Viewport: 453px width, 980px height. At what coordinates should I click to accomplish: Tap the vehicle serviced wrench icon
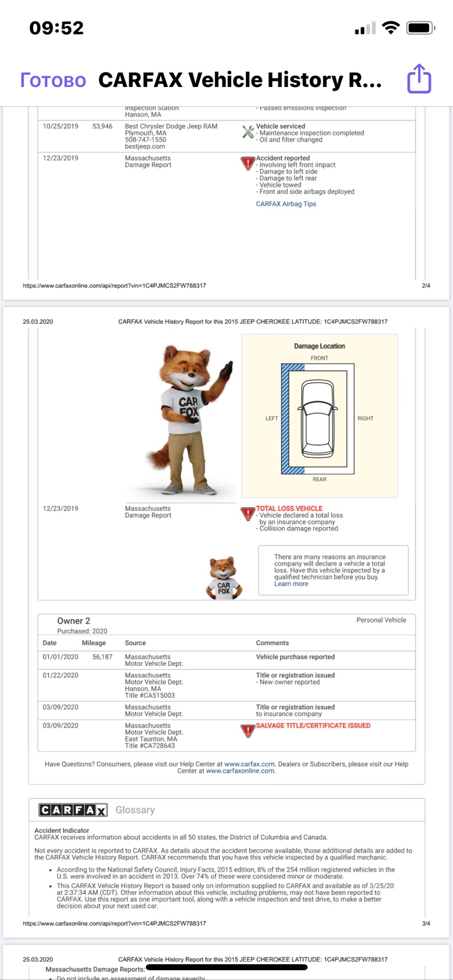click(248, 132)
